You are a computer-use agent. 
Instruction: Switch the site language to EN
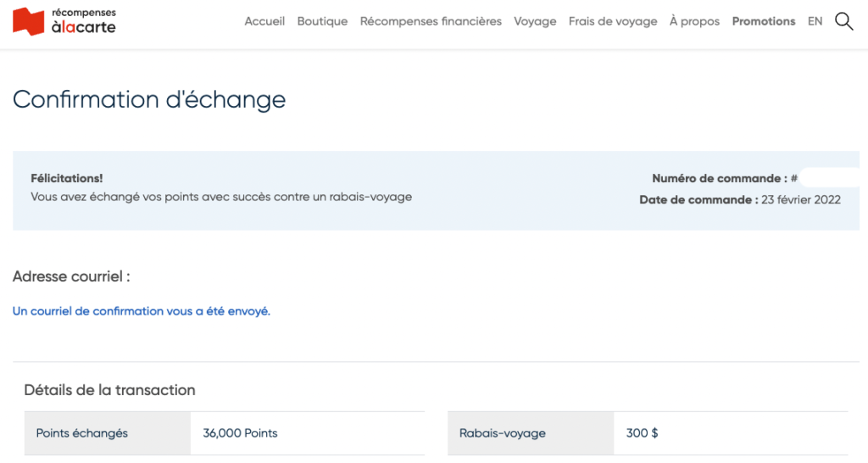[815, 21]
